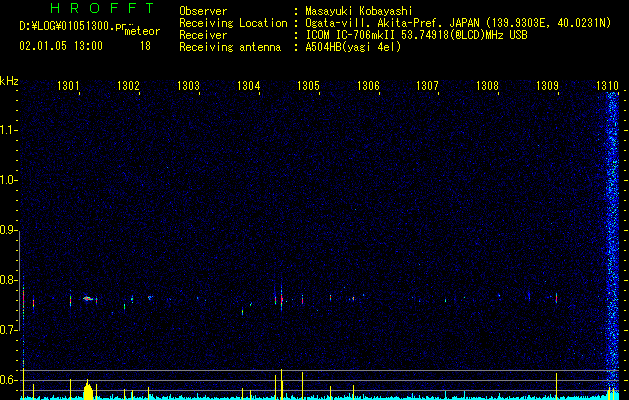The image size is (629, 400).
Task: Click the HROFFT title text
Action: pyautogui.click(x=102, y=8)
